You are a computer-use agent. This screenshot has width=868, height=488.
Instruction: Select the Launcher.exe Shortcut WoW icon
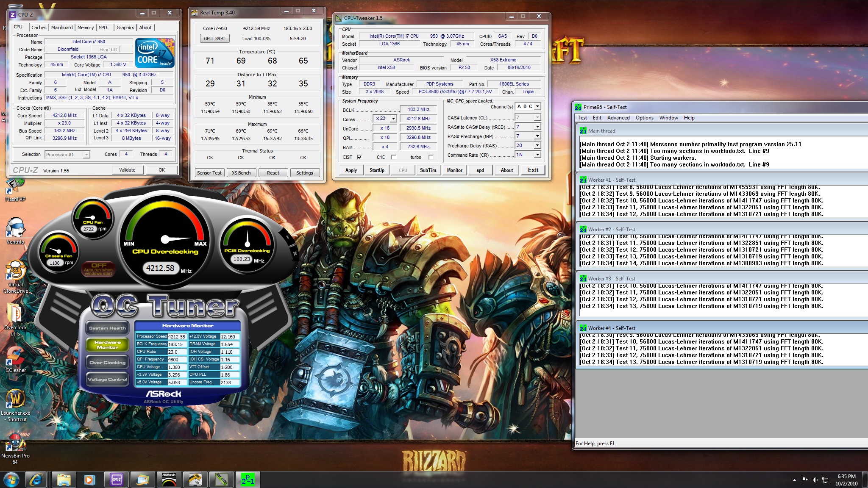coord(15,405)
